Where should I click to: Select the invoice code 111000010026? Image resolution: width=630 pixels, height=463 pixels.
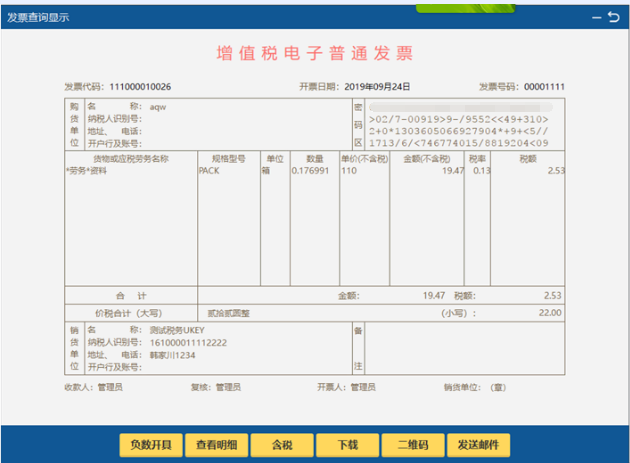coord(140,87)
